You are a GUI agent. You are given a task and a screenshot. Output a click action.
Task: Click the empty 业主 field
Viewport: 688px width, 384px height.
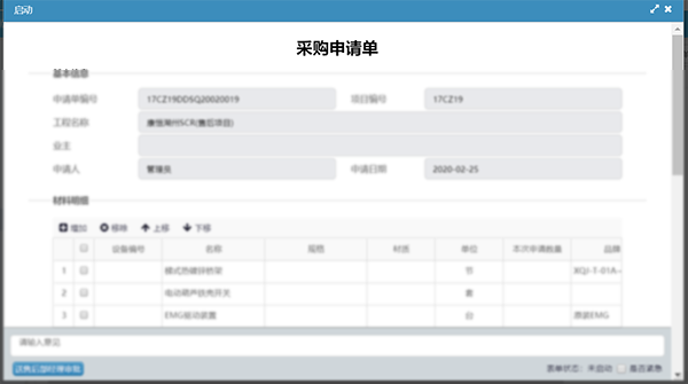pos(380,146)
